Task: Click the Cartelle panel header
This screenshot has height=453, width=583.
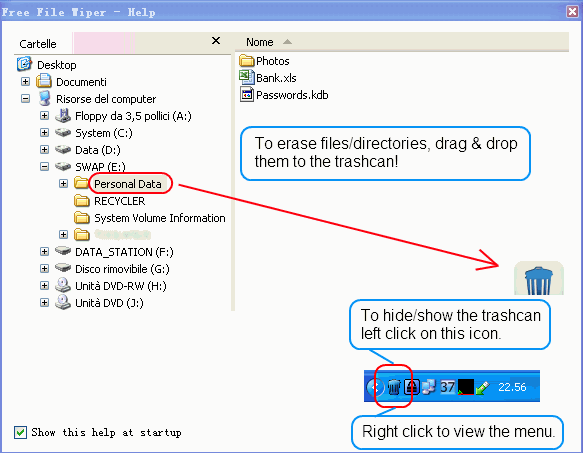Action: coord(38,44)
